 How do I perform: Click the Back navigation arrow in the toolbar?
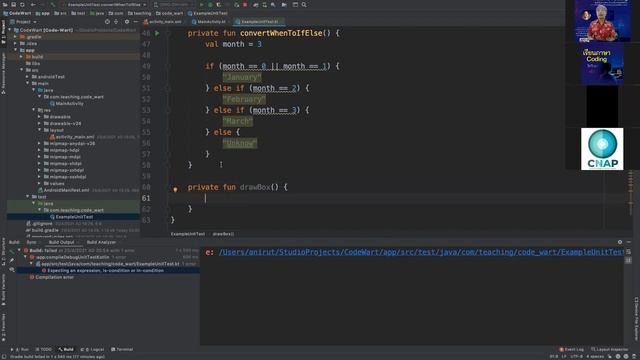33,4
